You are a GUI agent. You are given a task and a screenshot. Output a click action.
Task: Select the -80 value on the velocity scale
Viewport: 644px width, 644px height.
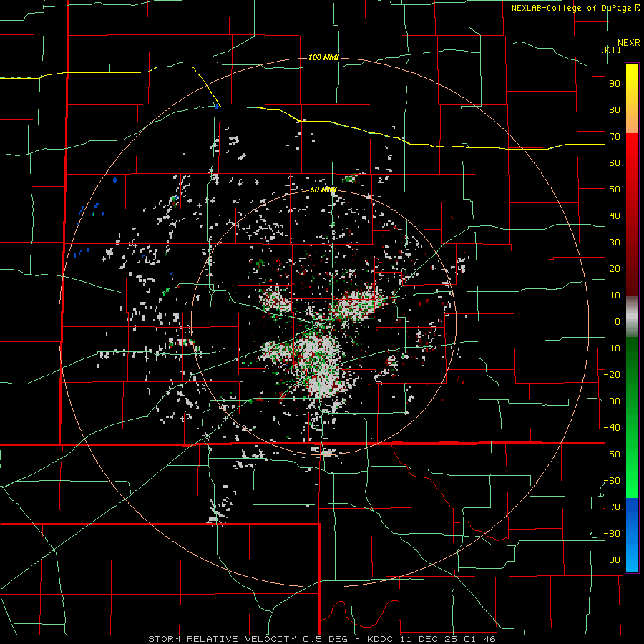coord(612,534)
